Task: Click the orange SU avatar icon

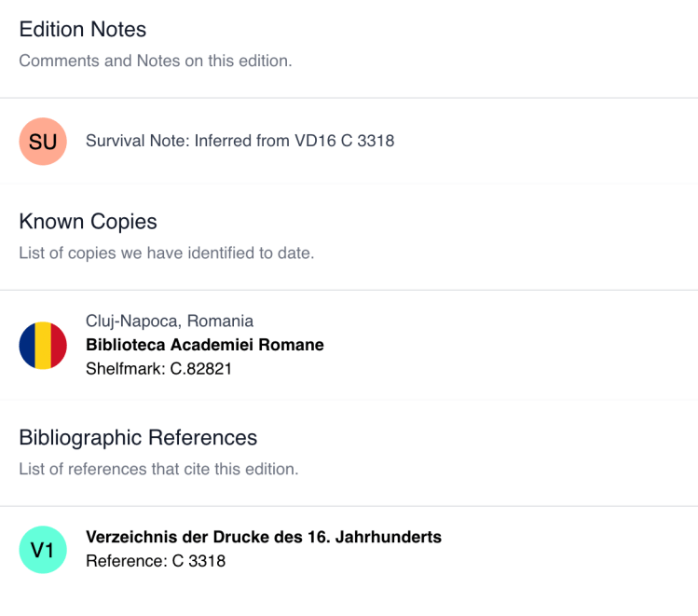Action: click(x=43, y=142)
